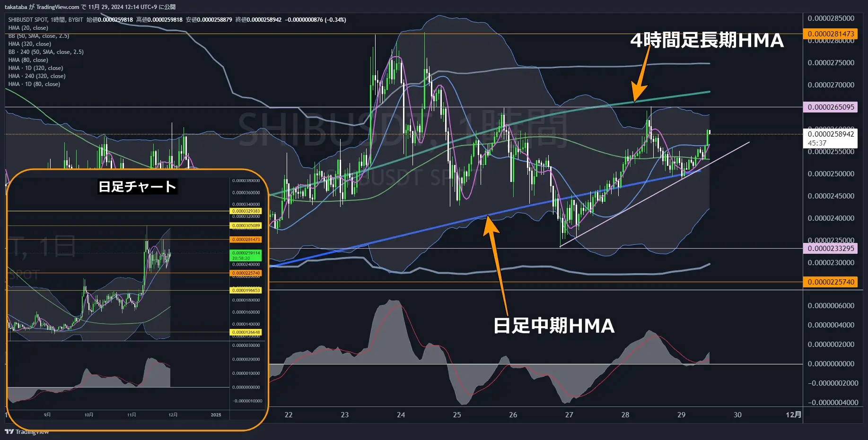Click the oscillator axis value 0.0000002000

tap(831, 345)
